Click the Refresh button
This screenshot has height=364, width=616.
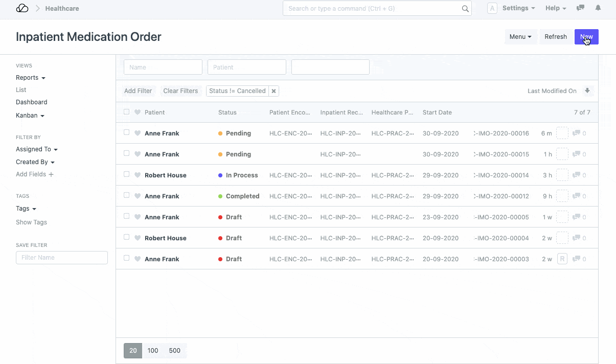click(x=555, y=37)
